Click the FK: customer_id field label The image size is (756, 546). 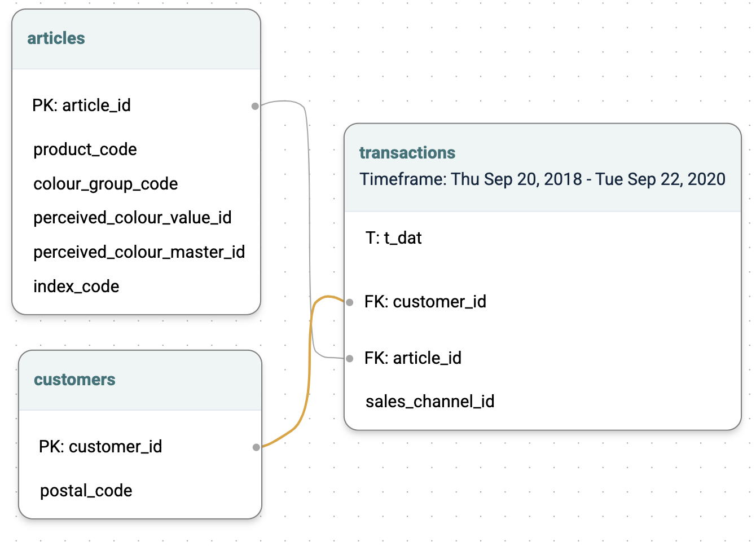pyautogui.click(x=425, y=302)
